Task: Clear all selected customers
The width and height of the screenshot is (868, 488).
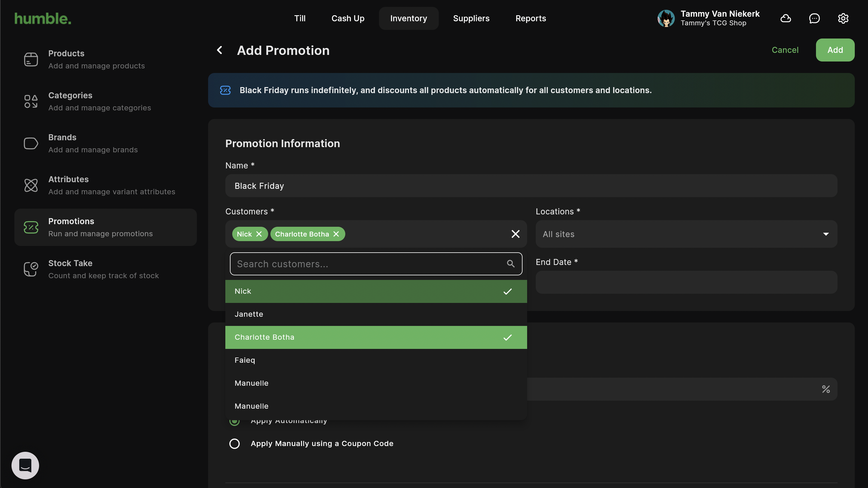Action: pos(515,234)
